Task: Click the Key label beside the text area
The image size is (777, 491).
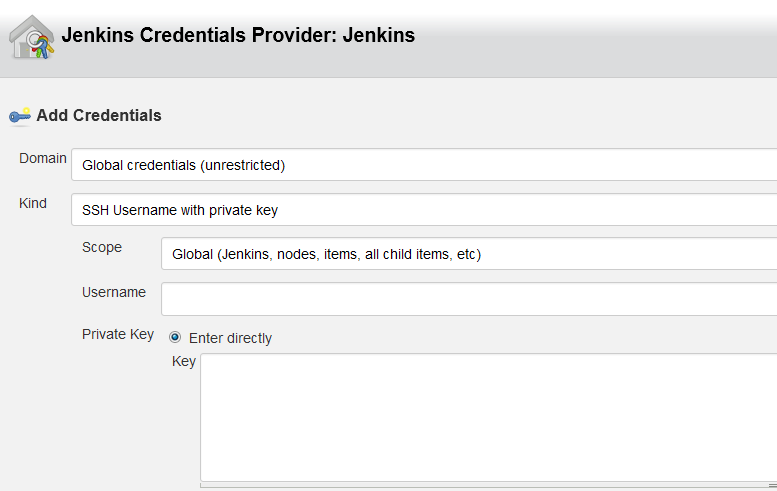Action: point(184,361)
